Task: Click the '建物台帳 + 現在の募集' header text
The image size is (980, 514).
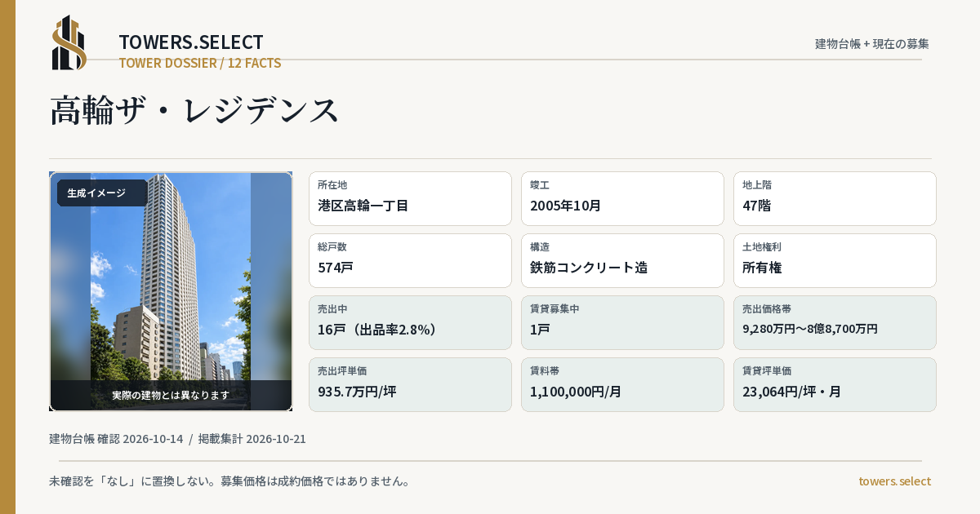Action: tap(872, 44)
